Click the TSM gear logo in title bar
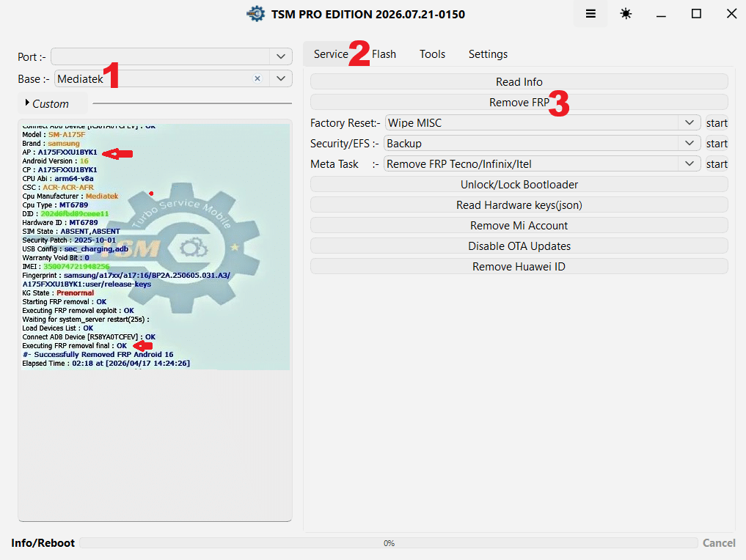Screen dimensions: 746x560 click(x=256, y=14)
